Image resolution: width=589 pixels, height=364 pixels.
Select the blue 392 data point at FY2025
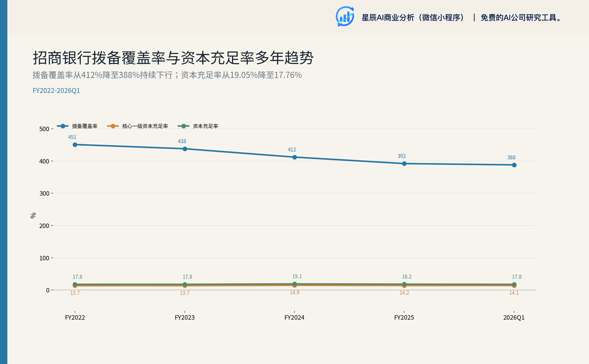click(404, 163)
